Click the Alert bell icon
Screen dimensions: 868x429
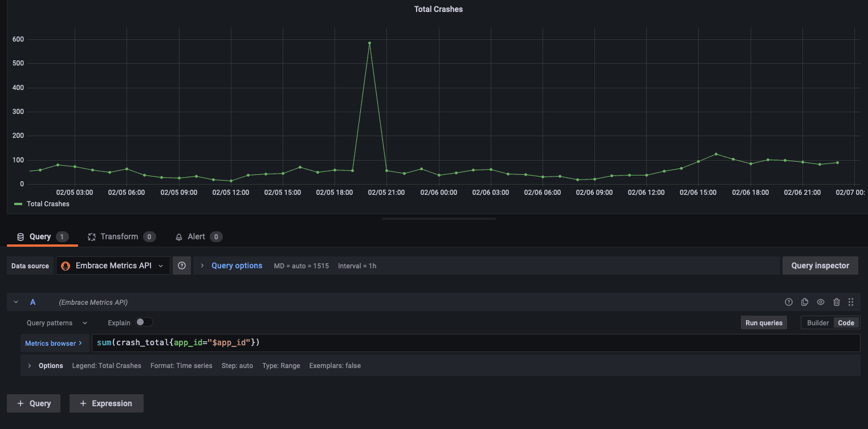(x=179, y=236)
